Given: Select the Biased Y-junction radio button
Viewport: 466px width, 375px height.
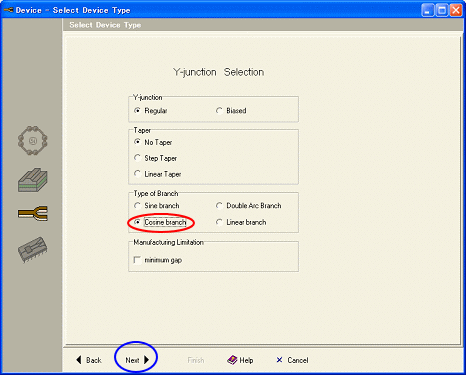Looking at the screenshot, I should (219, 110).
